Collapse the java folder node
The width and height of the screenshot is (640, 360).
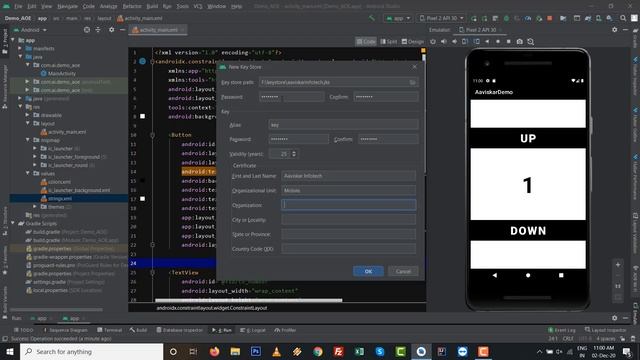(20, 57)
